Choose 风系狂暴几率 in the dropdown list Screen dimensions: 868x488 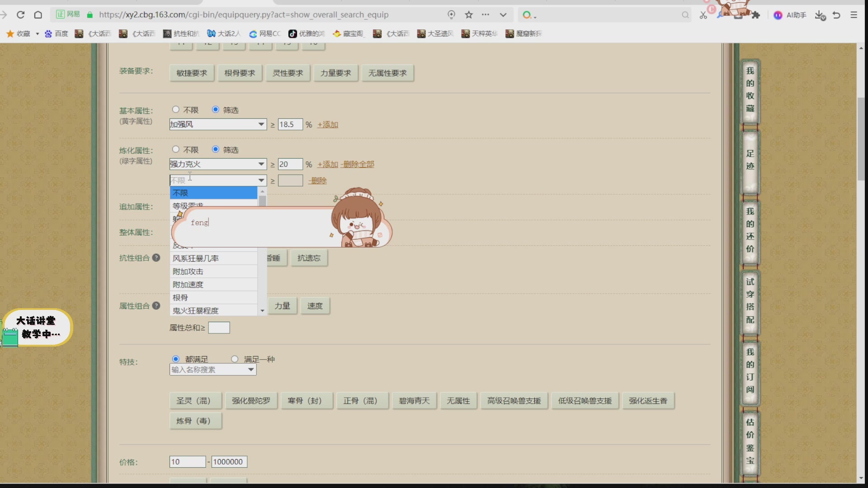213,258
